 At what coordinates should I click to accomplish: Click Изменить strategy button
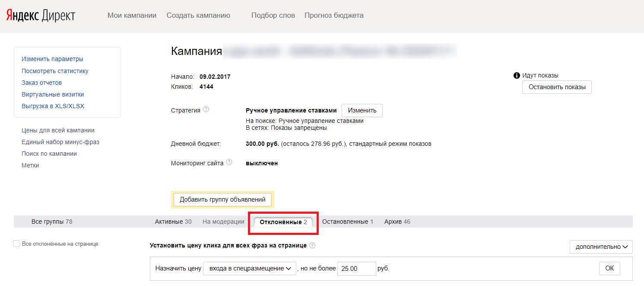362,110
